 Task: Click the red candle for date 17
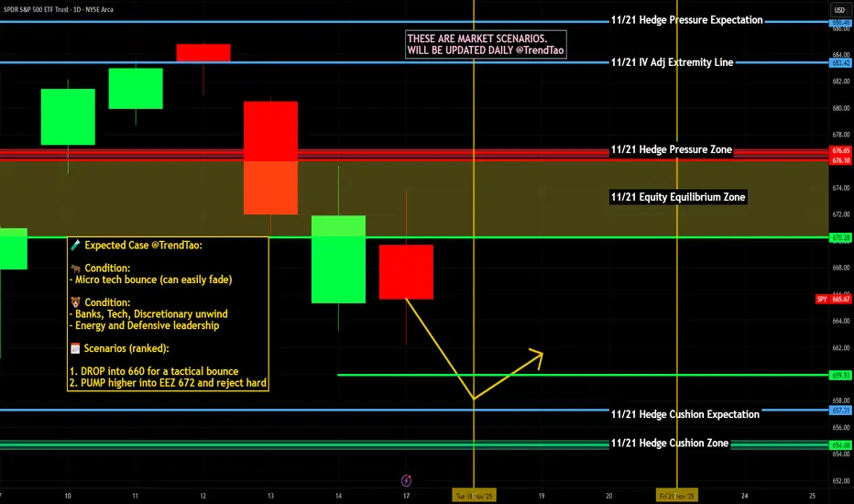pos(406,272)
